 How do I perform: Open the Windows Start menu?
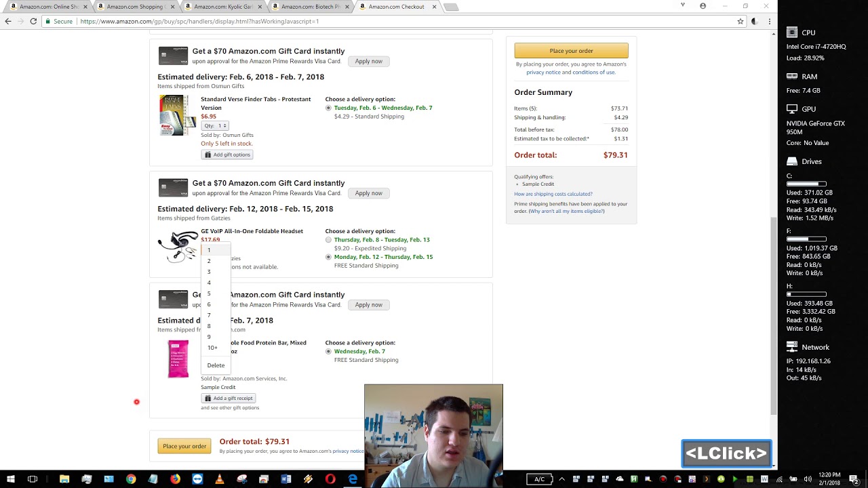tap(11, 479)
